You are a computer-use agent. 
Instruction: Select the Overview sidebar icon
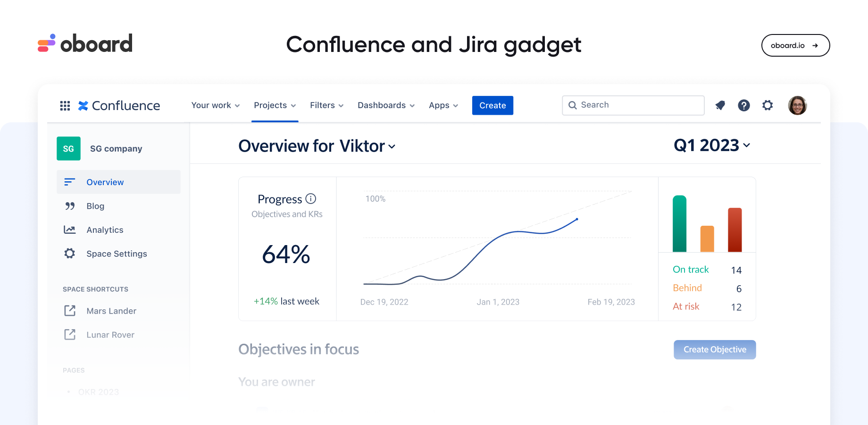(69, 182)
